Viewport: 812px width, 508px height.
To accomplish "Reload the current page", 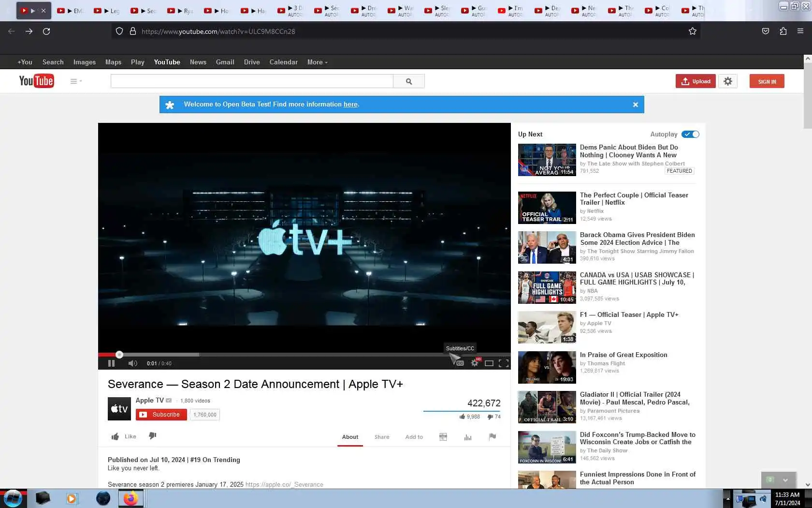I will 46,31.
